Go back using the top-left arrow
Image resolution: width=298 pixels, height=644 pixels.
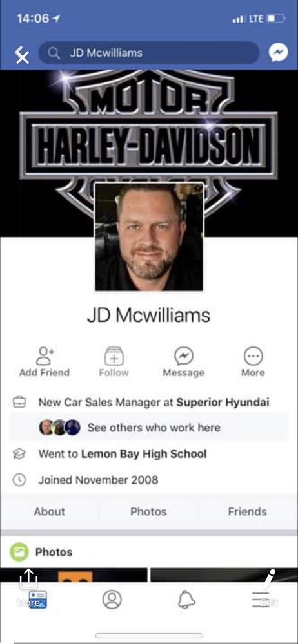21,55
